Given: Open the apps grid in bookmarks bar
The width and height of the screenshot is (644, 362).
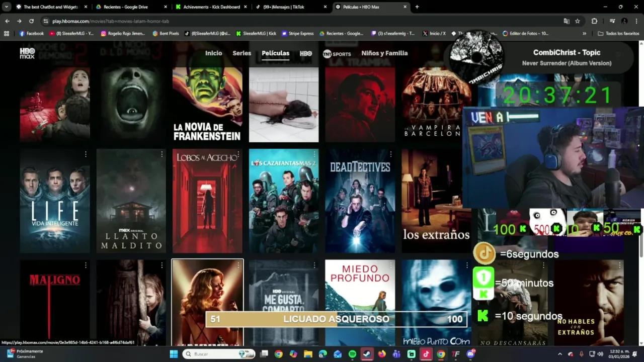Looking at the screenshot, I should click(7, 33).
